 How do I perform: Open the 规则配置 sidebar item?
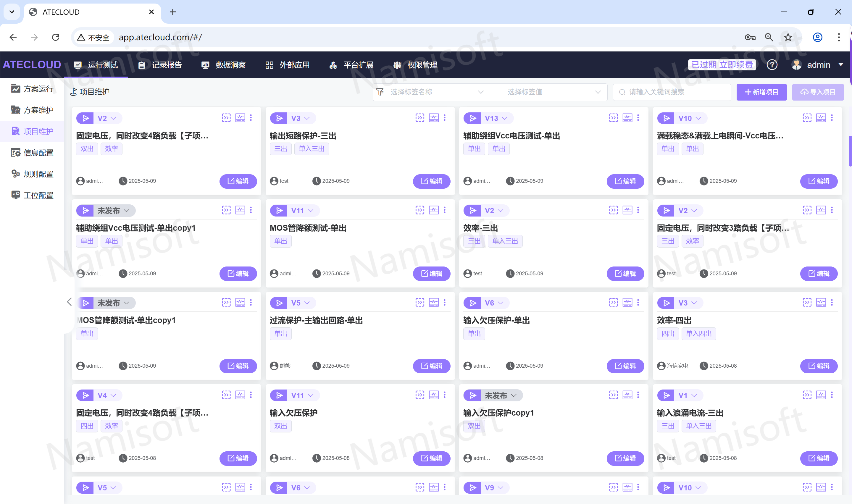point(32,174)
